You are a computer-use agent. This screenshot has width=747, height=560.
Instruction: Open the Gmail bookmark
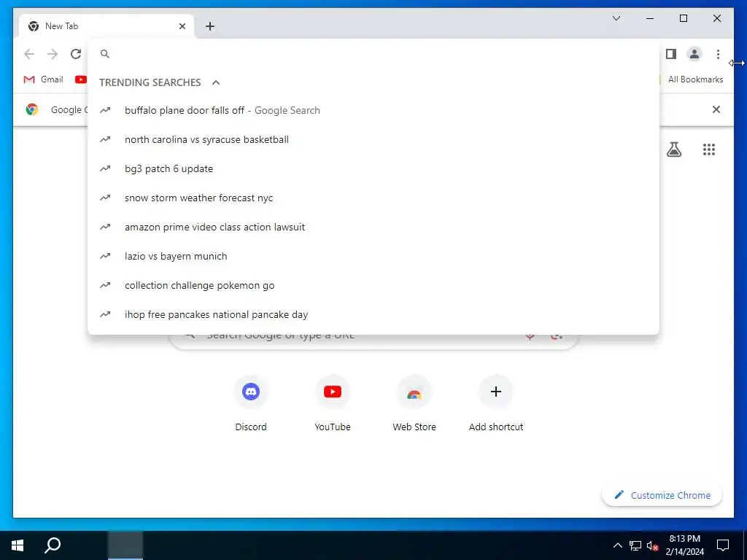[x=43, y=79]
